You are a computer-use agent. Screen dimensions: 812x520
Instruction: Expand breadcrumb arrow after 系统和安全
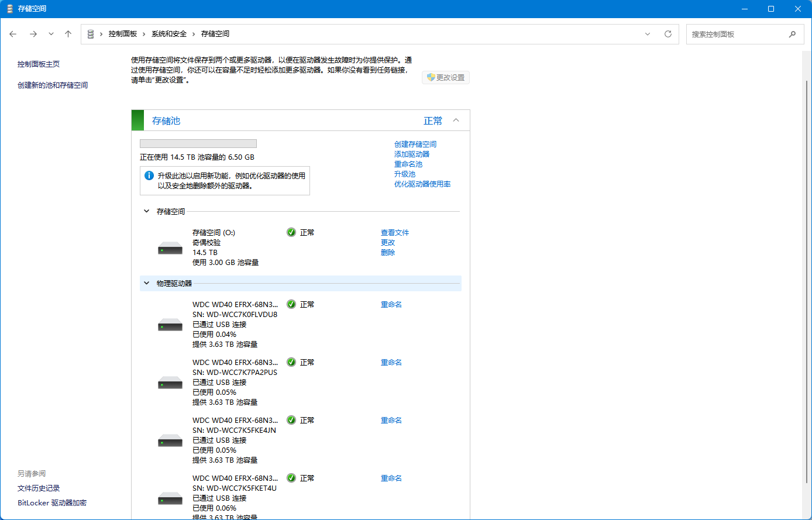coord(194,34)
